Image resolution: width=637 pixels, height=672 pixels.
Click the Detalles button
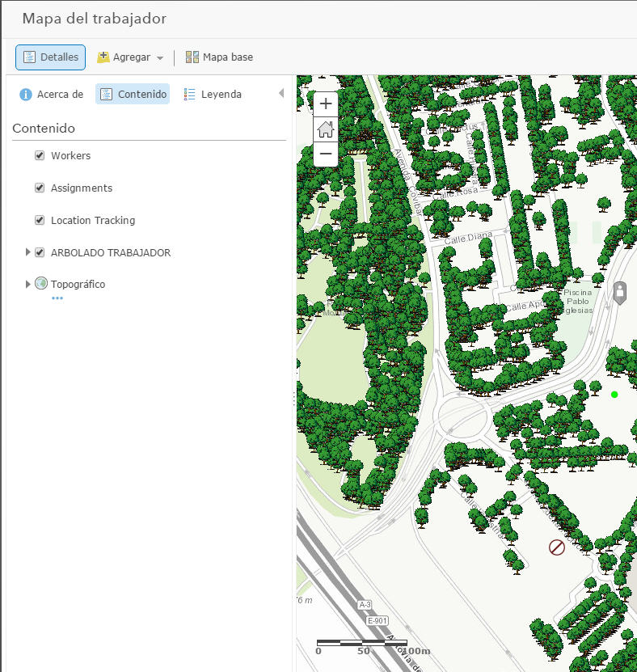point(51,57)
